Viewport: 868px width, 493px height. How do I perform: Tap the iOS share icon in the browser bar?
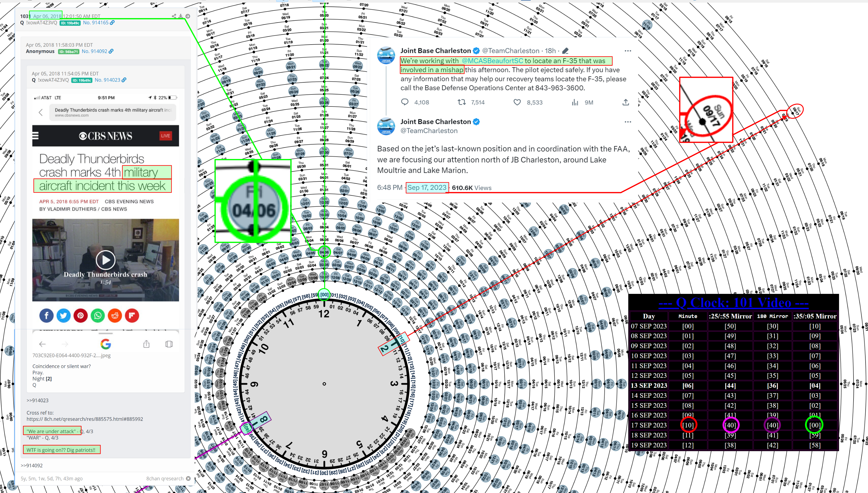[x=146, y=344]
